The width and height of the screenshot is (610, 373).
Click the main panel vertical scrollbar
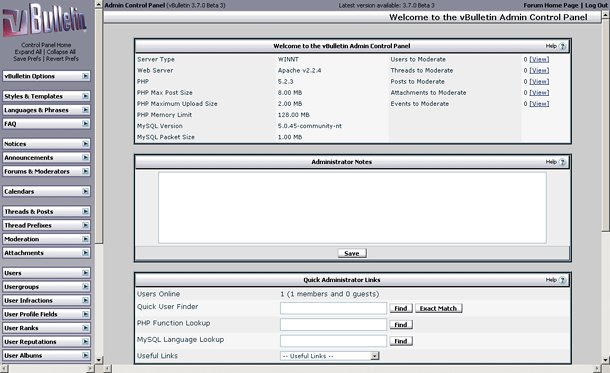605,124
